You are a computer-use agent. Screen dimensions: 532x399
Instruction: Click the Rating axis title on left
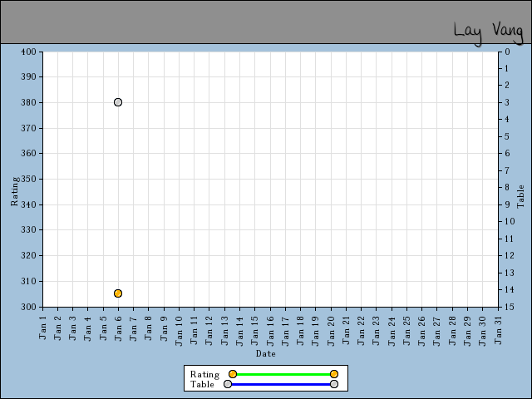coord(14,191)
